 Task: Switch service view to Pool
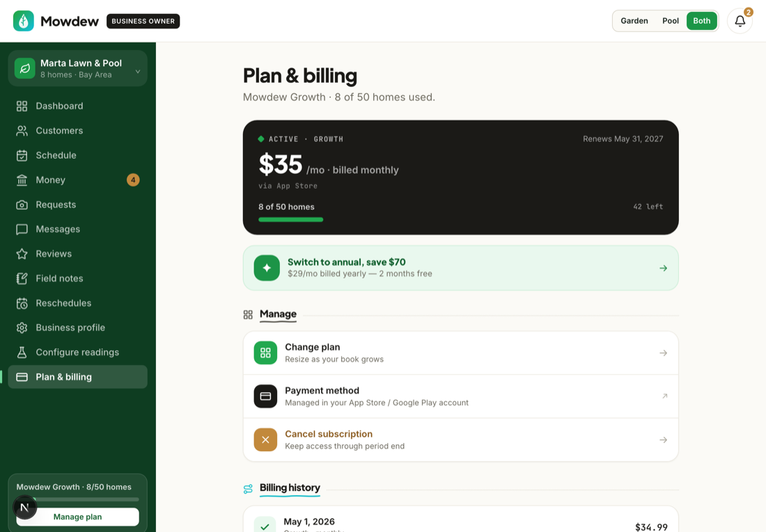point(670,21)
